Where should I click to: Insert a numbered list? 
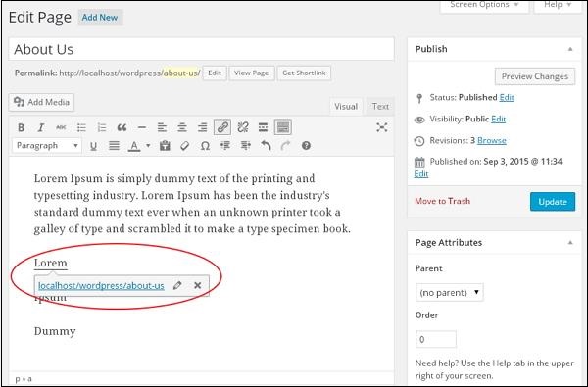pyautogui.click(x=102, y=128)
